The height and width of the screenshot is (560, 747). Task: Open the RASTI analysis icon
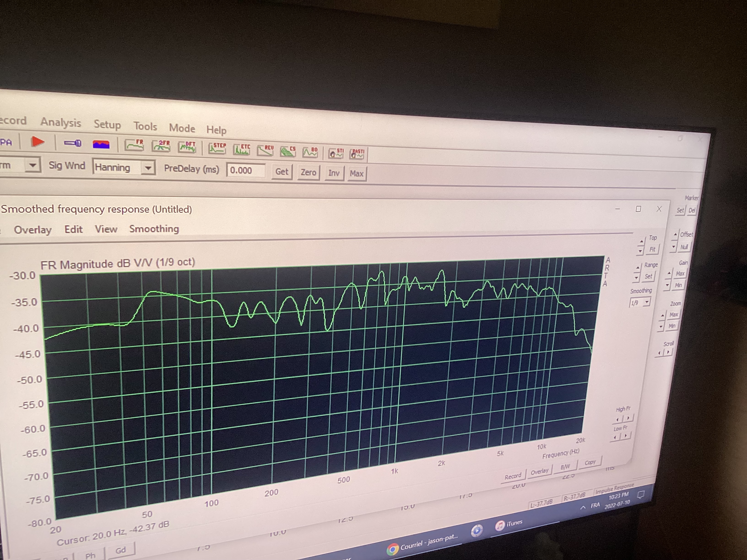coord(357,154)
